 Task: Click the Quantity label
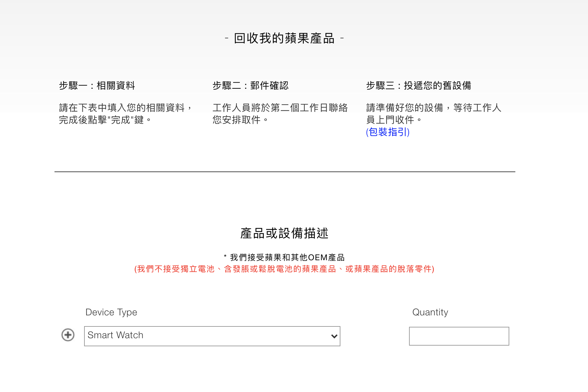point(430,312)
